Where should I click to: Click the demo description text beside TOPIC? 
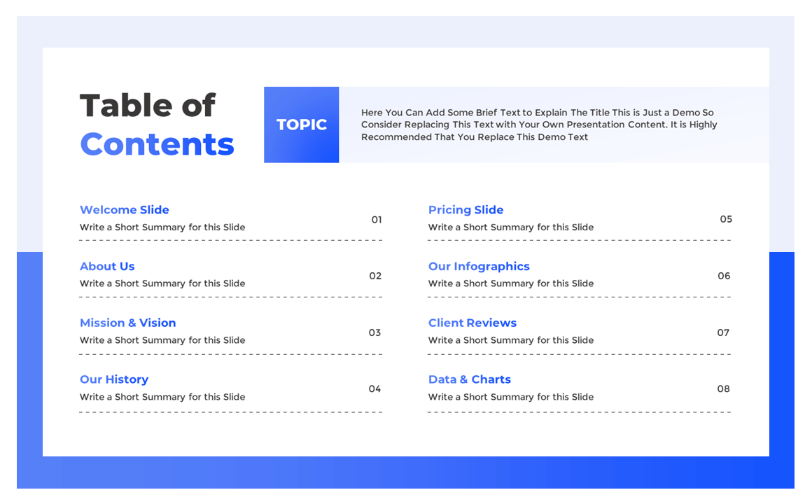539,125
